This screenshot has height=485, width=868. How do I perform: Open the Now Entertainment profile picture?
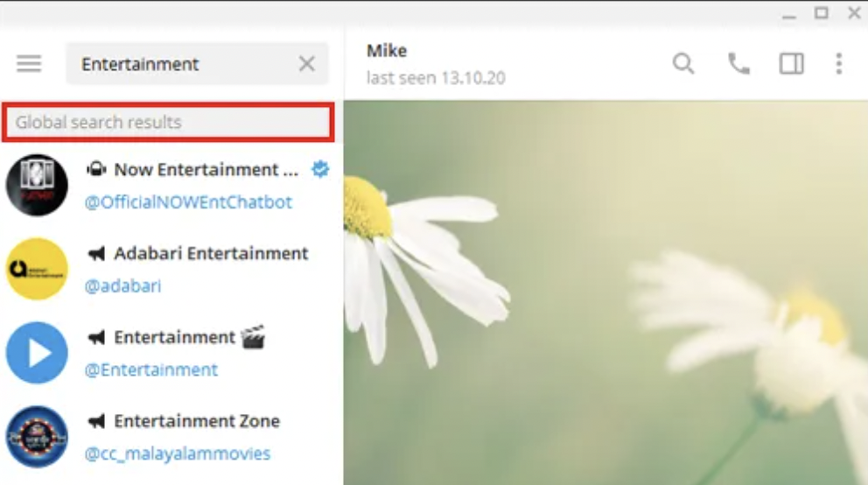[x=37, y=185]
